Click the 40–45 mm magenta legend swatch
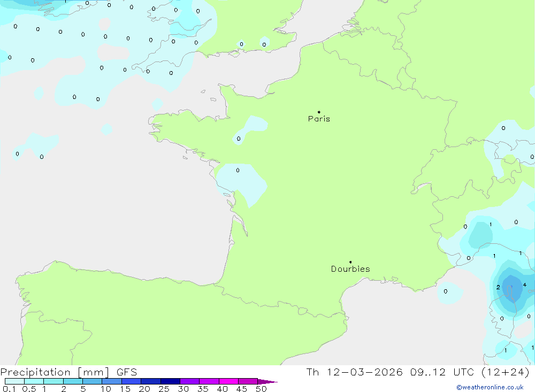535x392 pixels. point(228,381)
